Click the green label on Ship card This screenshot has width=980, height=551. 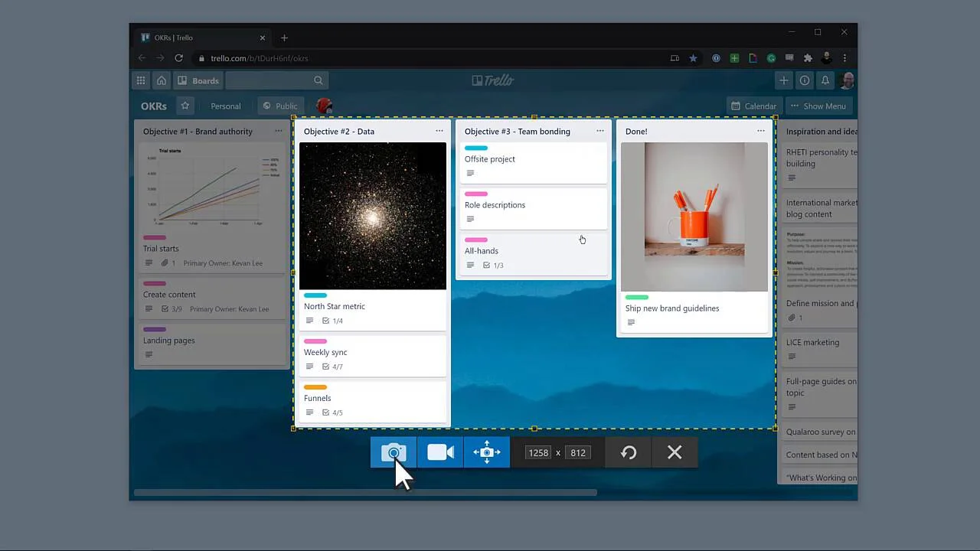coord(637,297)
